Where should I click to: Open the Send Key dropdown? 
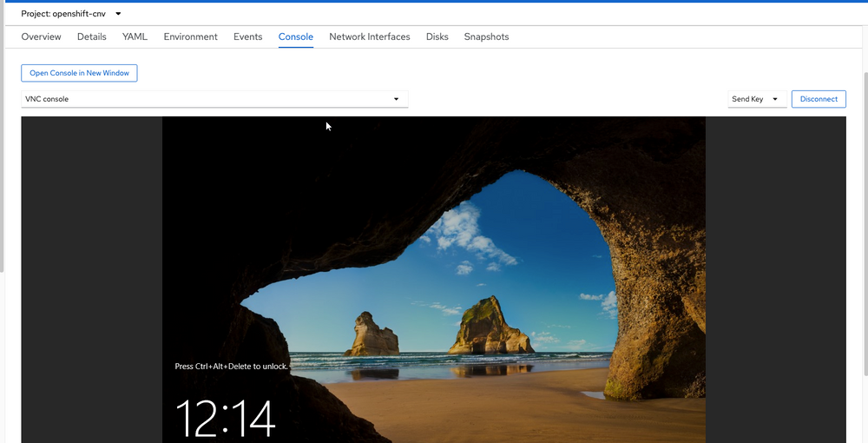(x=757, y=99)
